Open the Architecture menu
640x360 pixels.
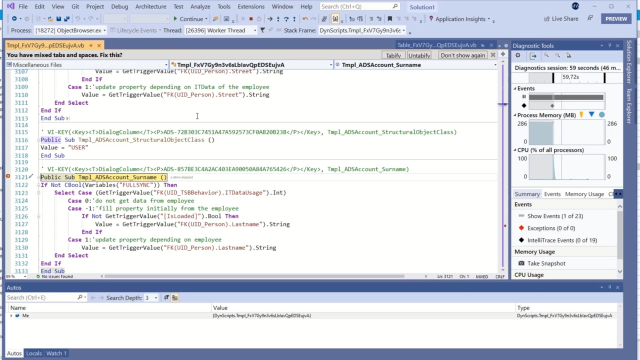click(151, 7)
